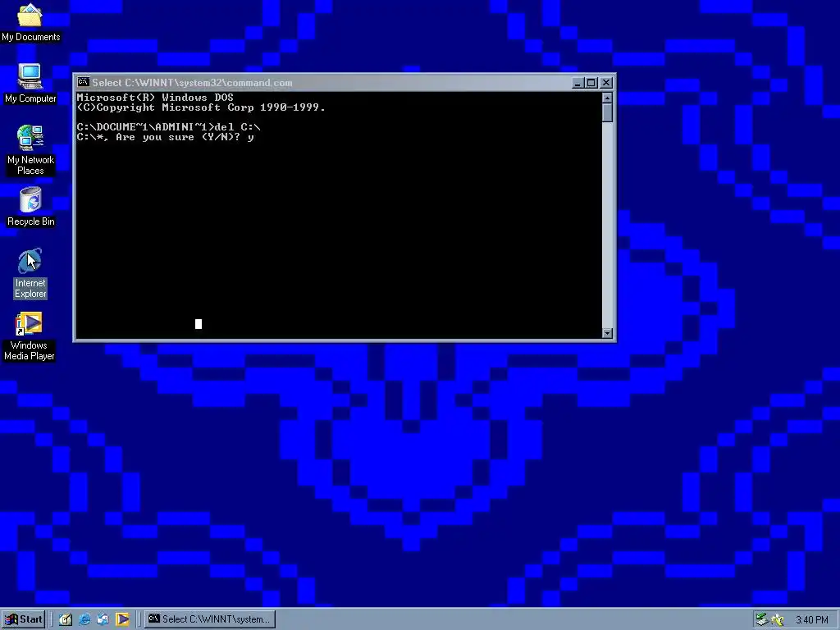Click the 'Microsoft(R) Windows DOS' line
The width and height of the screenshot is (840, 630).
click(x=155, y=98)
